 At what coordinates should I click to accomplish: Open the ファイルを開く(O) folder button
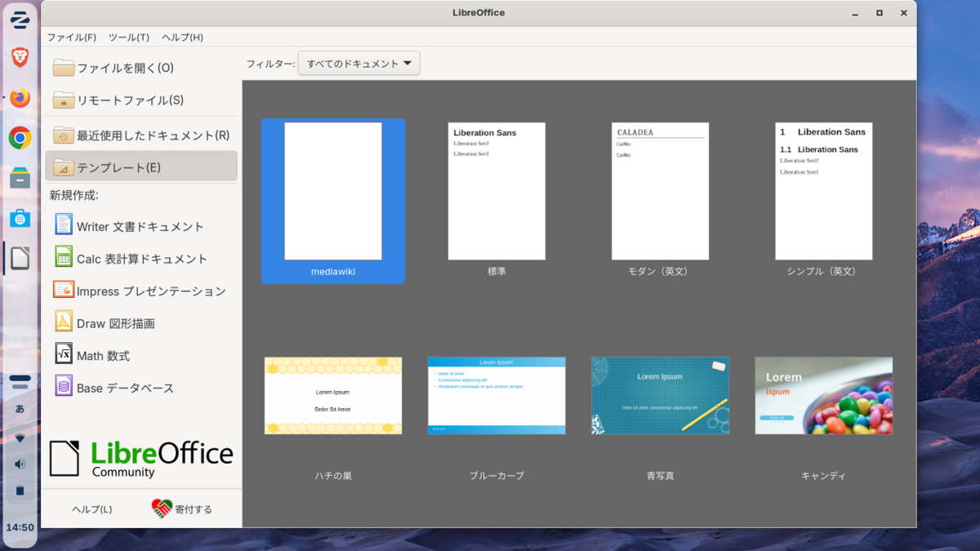click(141, 68)
